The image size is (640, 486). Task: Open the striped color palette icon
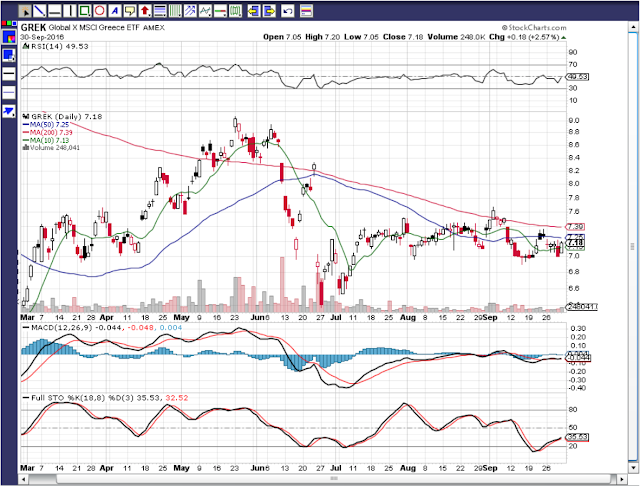307,11
